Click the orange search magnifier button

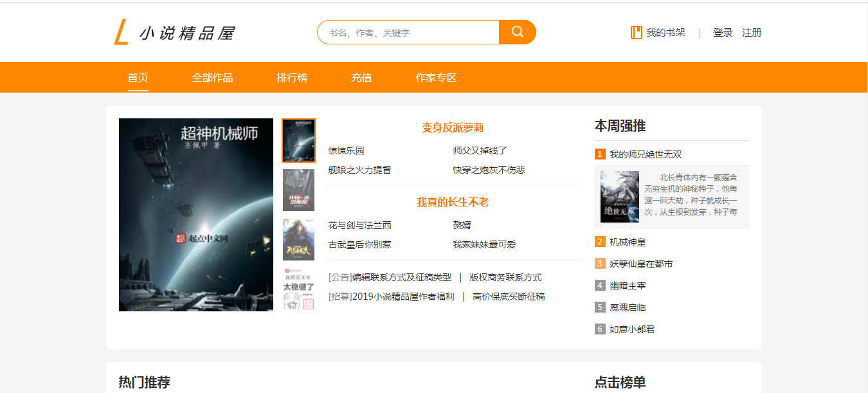(518, 32)
